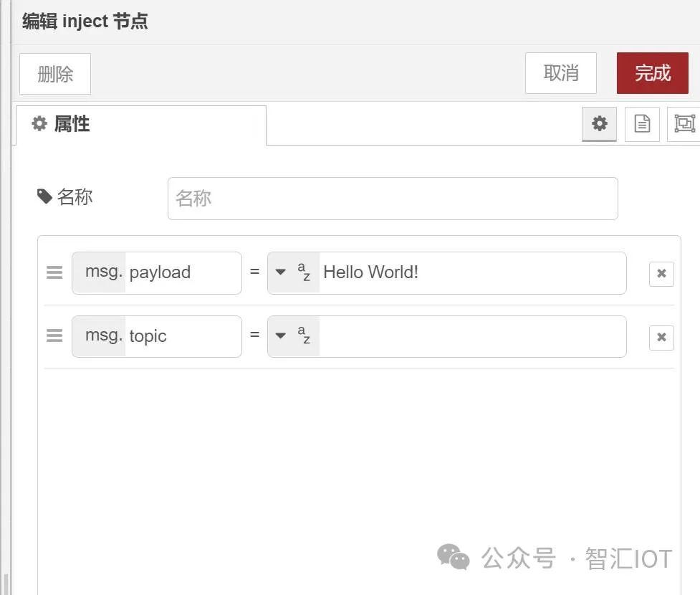Viewport: 700px width, 595px height.
Task: Click the msg.topic property name field
Action: pos(157,336)
